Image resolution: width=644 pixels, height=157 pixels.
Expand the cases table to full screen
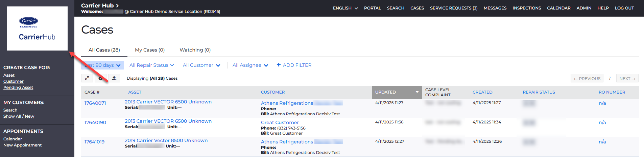point(87,78)
